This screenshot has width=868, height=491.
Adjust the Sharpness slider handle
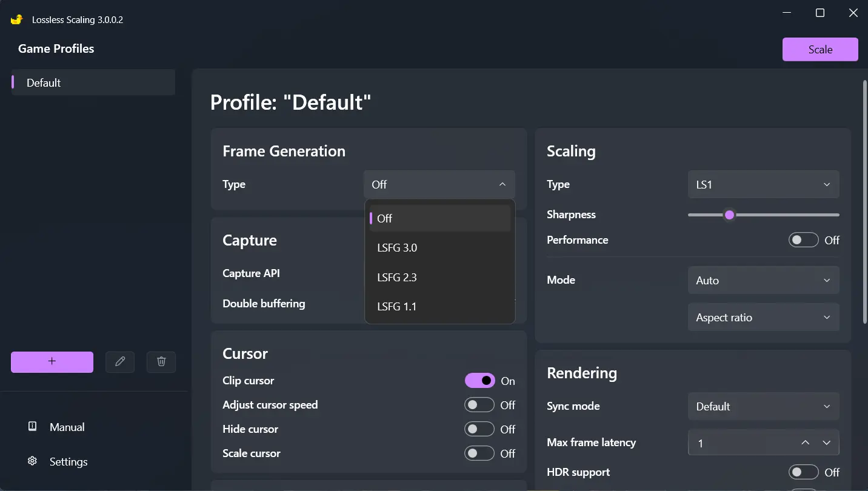(x=729, y=215)
